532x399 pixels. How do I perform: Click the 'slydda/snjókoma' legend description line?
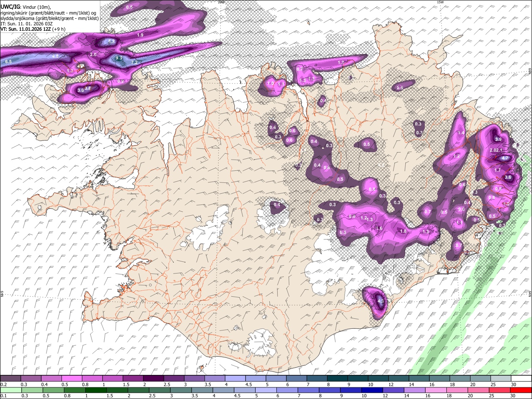(49, 18)
